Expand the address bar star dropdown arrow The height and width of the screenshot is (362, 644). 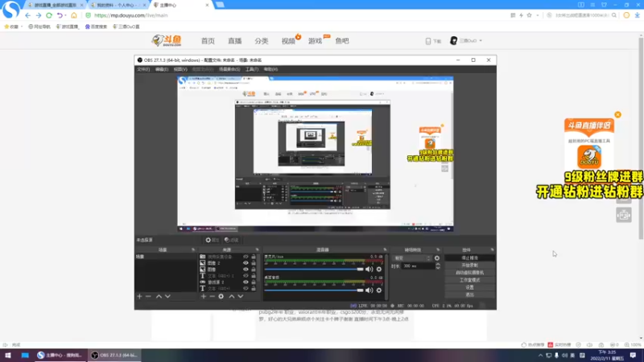pos(538,15)
